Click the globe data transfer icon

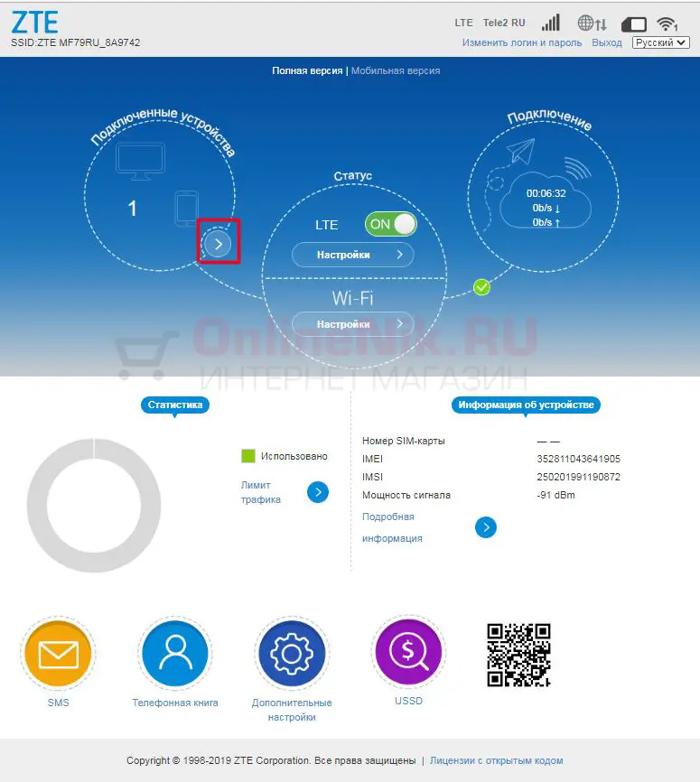click(592, 23)
